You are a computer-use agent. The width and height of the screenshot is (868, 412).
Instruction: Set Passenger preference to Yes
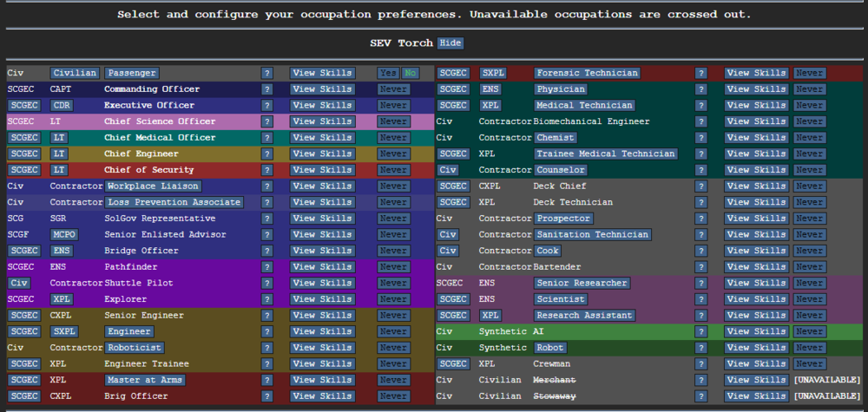pos(387,74)
